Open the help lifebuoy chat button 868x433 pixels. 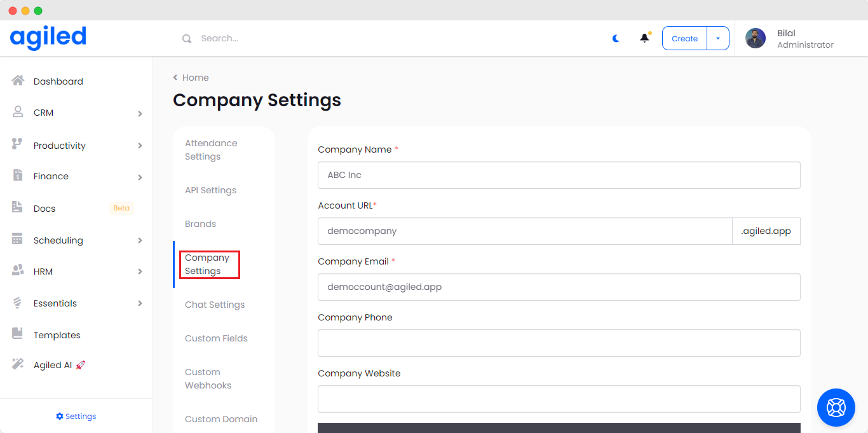click(836, 407)
